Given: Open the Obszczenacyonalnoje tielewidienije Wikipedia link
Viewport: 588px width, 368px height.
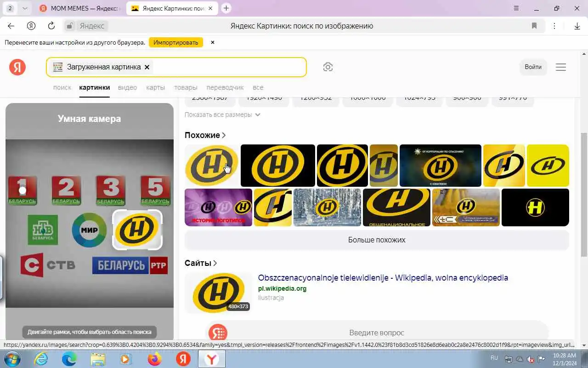Looking at the screenshot, I should coord(383,278).
